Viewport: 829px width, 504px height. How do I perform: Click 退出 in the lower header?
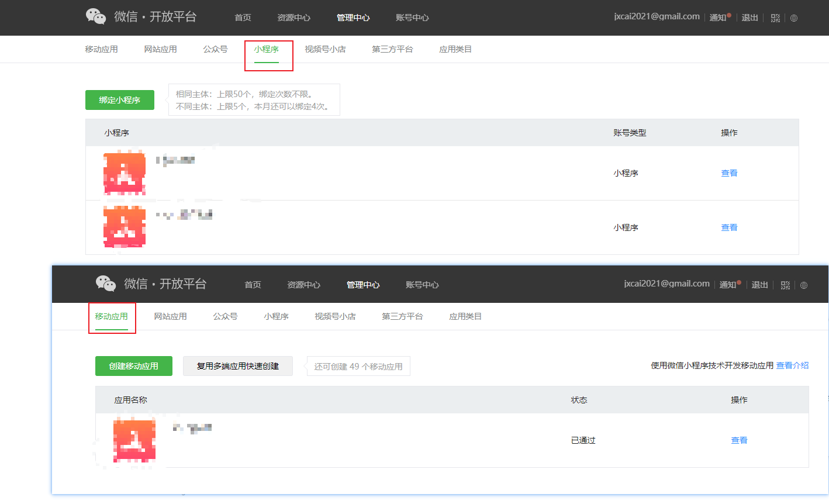click(759, 285)
